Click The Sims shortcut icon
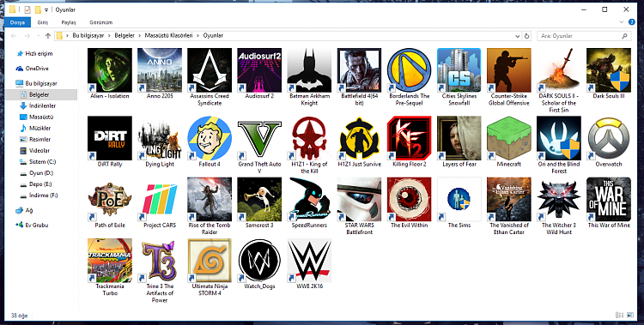644x325 pixels. (459, 200)
